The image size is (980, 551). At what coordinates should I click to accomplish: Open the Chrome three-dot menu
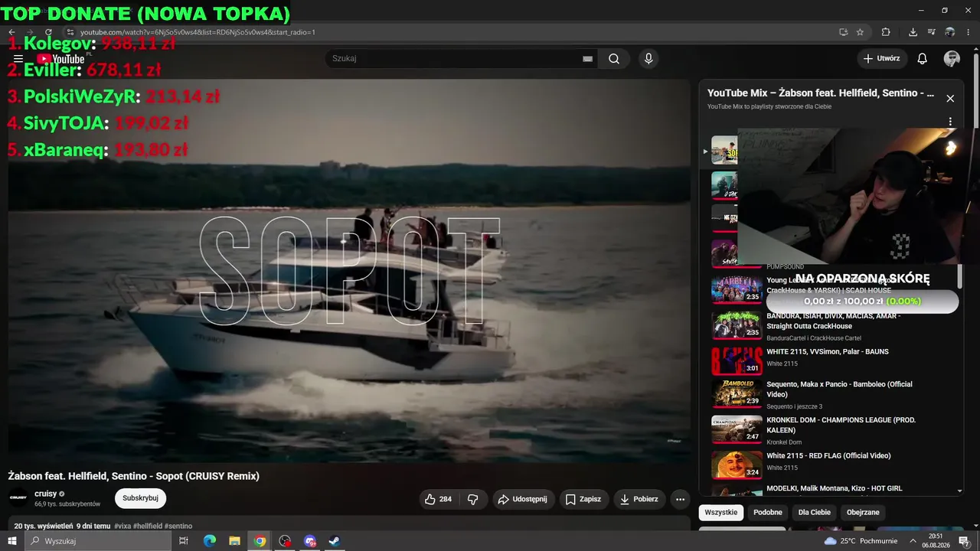click(969, 32)
